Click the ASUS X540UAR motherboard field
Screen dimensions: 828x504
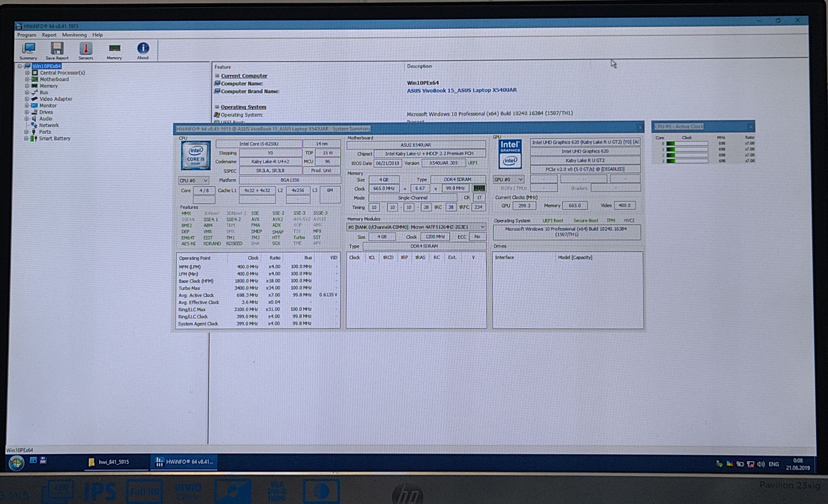click(x=416, y=145)
